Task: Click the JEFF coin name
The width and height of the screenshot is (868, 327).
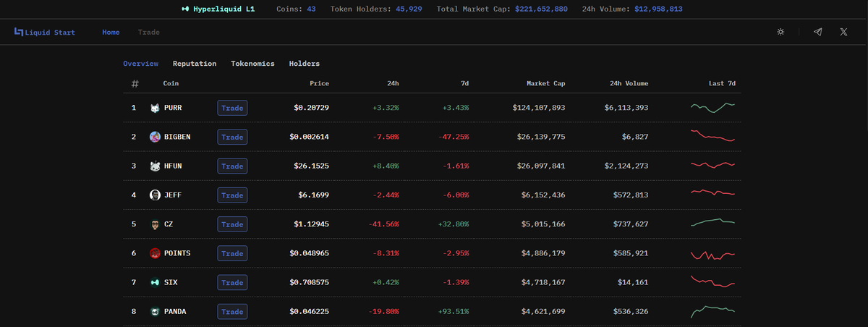Action: tap(173, 195)
